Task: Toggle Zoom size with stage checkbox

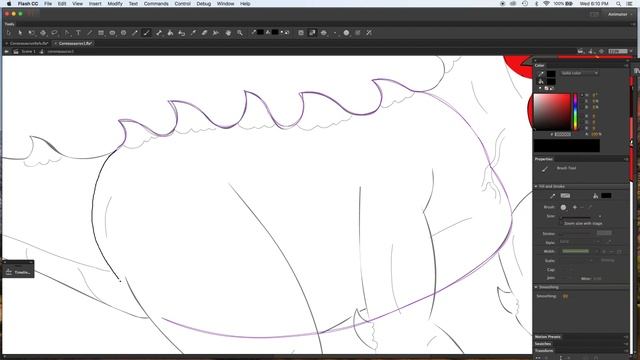Action: [562, 223]
